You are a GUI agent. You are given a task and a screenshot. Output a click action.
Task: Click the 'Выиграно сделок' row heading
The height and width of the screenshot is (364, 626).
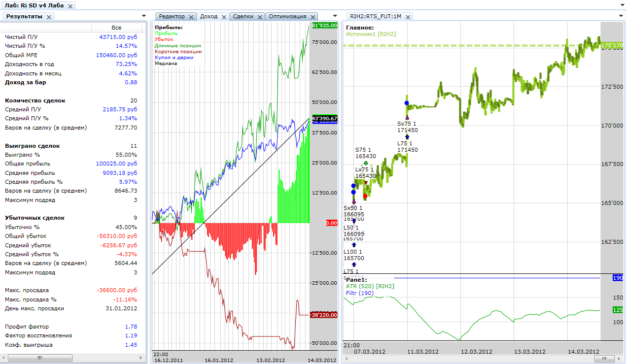(32, 146)
